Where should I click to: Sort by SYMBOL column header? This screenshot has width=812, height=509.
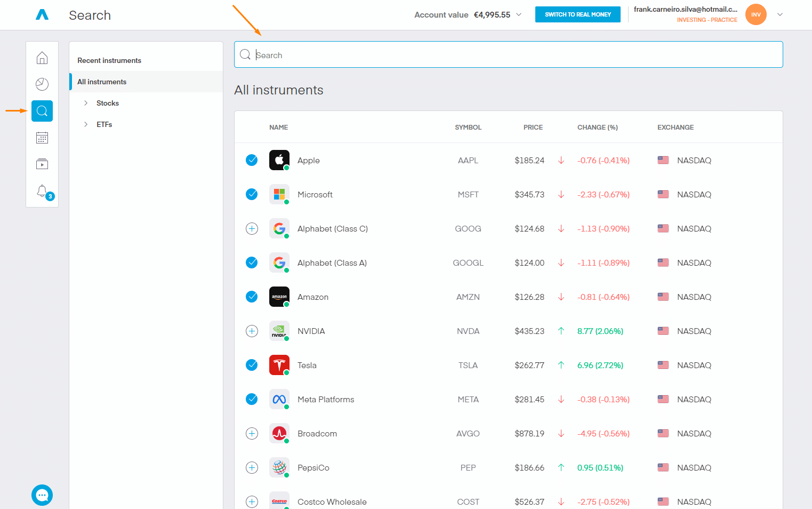pos(468,128)
